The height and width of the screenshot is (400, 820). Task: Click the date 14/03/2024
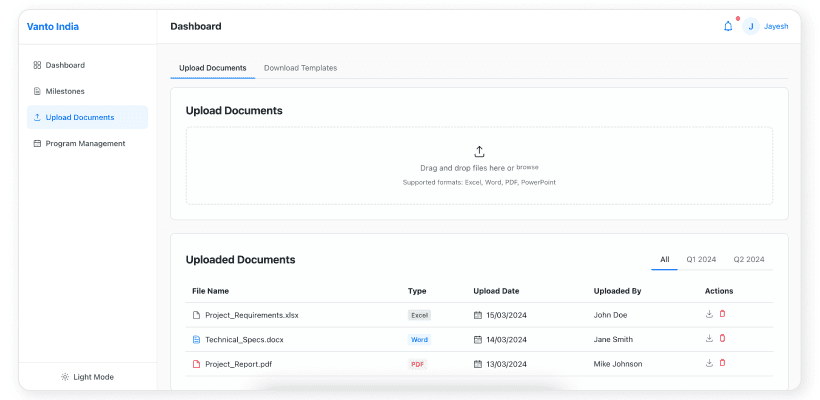506,339
